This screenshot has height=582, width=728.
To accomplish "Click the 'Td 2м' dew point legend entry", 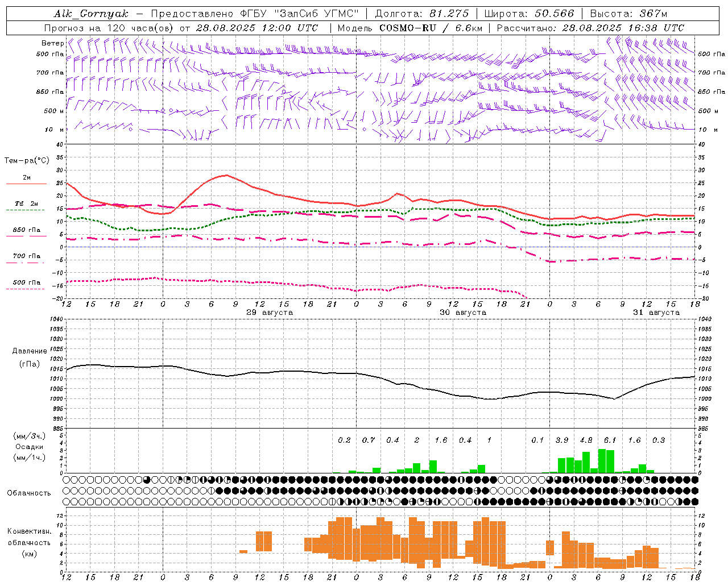I will (26, 203).
